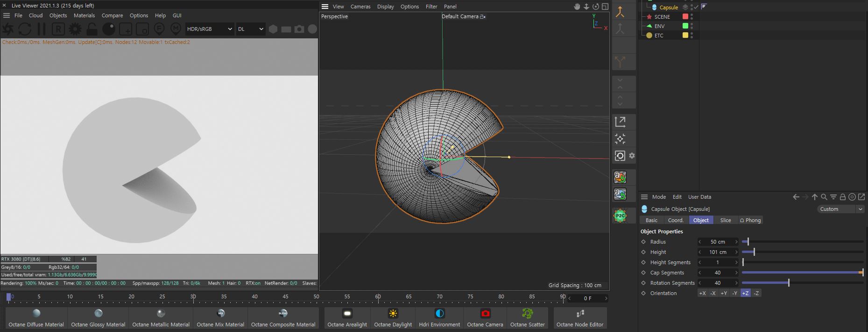Open the Live Viewer hamburger menu

click(x=7, y=15)
